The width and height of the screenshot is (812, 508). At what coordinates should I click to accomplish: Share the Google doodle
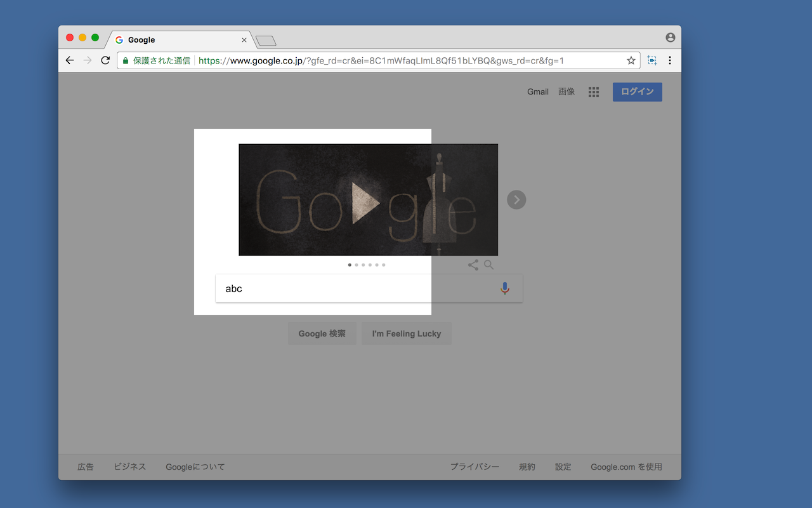coord(473,265)
